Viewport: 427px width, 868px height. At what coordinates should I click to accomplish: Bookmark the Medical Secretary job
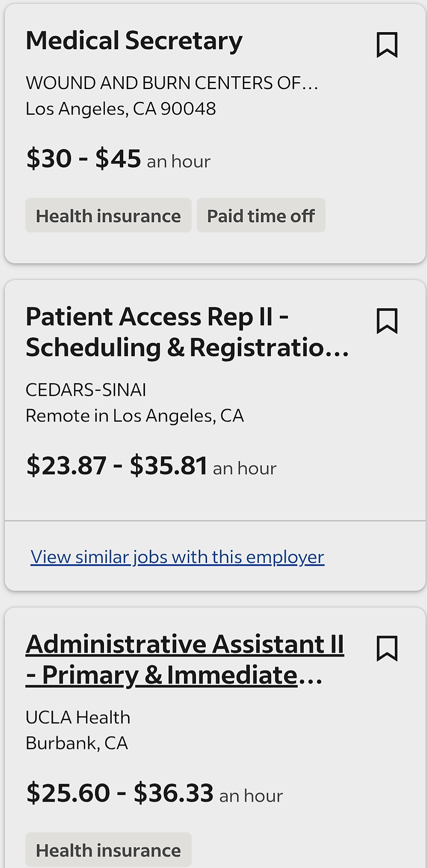387,45
